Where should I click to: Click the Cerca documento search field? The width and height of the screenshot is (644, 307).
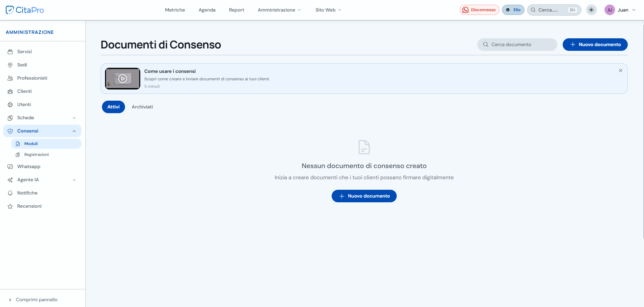pos(517,44)
